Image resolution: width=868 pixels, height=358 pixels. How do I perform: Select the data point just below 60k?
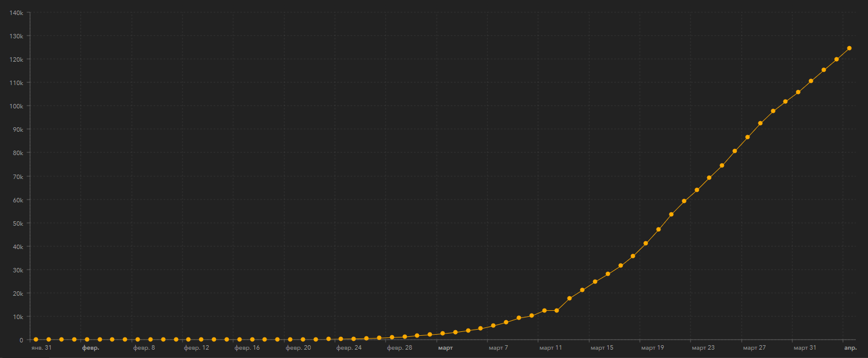684,201
